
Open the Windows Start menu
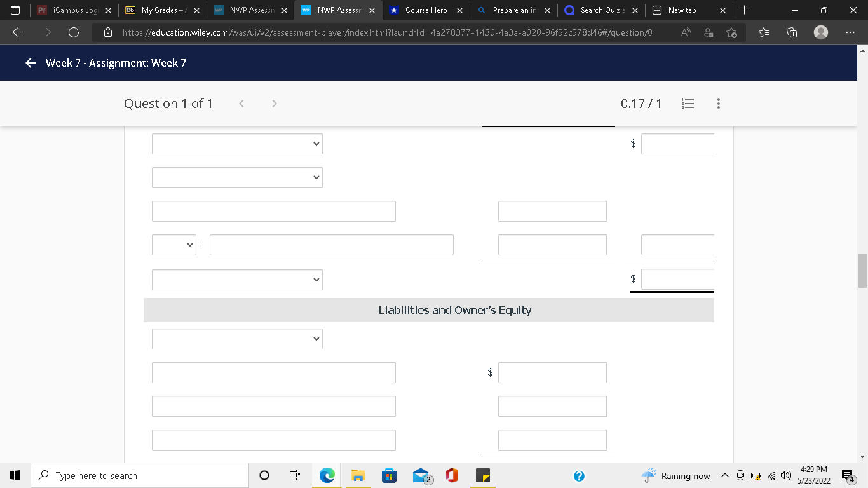coord(15,475)
